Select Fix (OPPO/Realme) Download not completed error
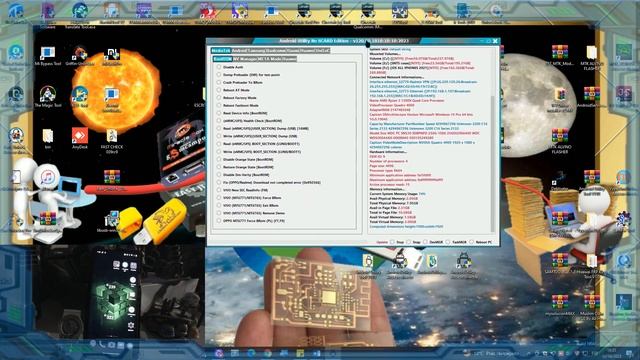This screenshot has width=640, height=360. pos(269,182)
